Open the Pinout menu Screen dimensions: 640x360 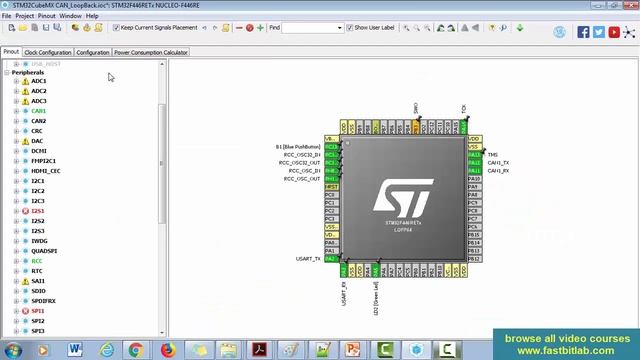pos(47,16)
